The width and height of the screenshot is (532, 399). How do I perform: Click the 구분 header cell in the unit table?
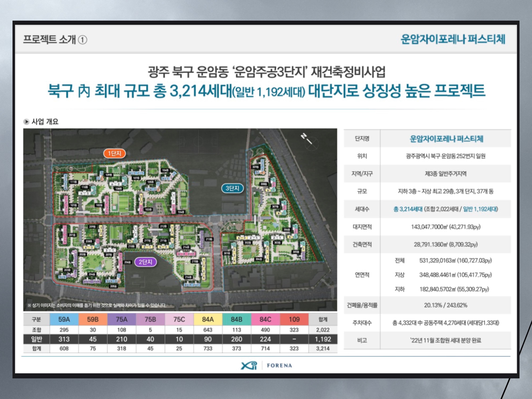[x=37, y=319]
